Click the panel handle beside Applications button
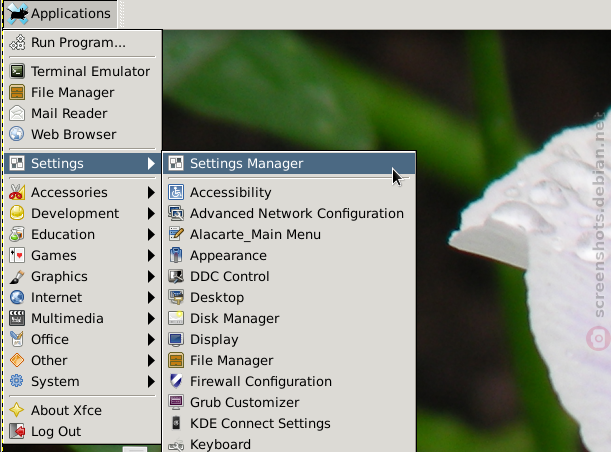The image size is (611, 452). pos(122,14)
